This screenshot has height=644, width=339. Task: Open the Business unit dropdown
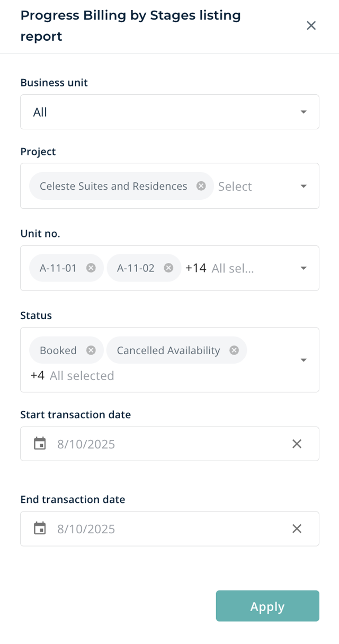pyautogui.click(x=169, y=112)
